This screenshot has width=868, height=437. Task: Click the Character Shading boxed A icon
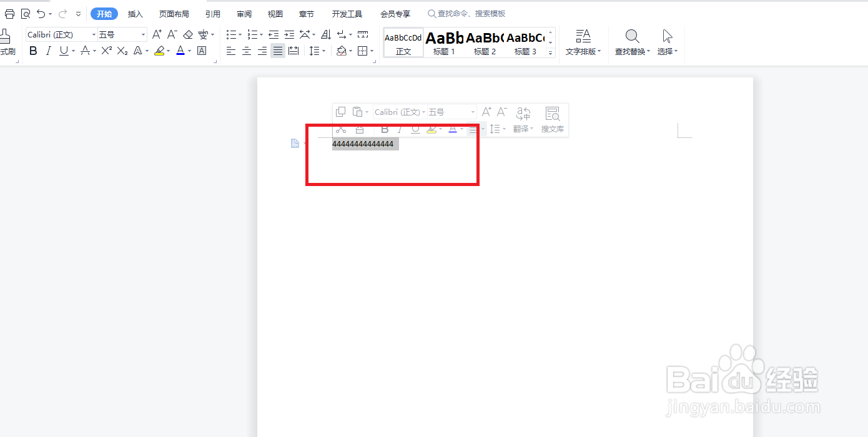coord(202,51)
